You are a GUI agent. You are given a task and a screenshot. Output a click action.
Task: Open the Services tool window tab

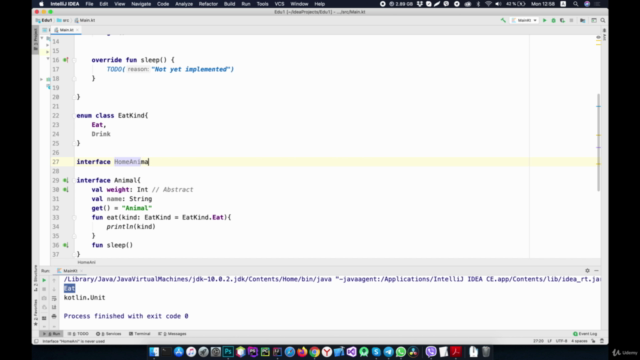109,334
